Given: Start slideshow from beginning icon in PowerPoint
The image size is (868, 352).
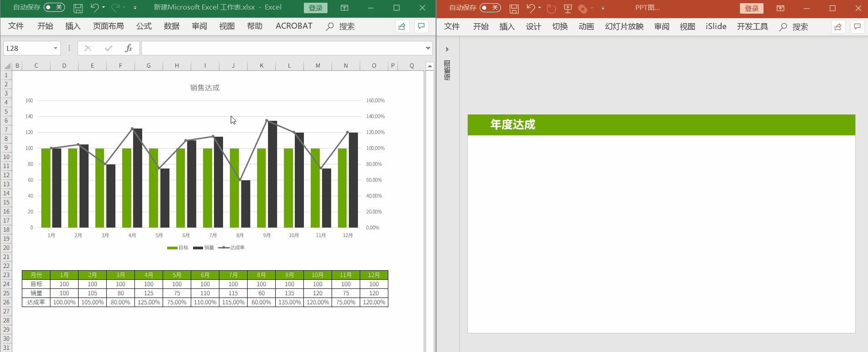Looking at the screenshot, I should tap(568, 8).
